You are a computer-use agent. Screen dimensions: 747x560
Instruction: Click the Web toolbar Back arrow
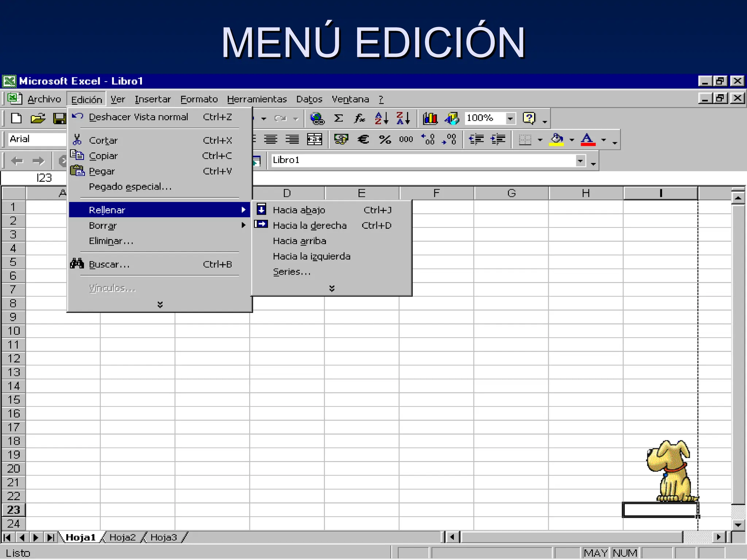[x=17, y=160]
